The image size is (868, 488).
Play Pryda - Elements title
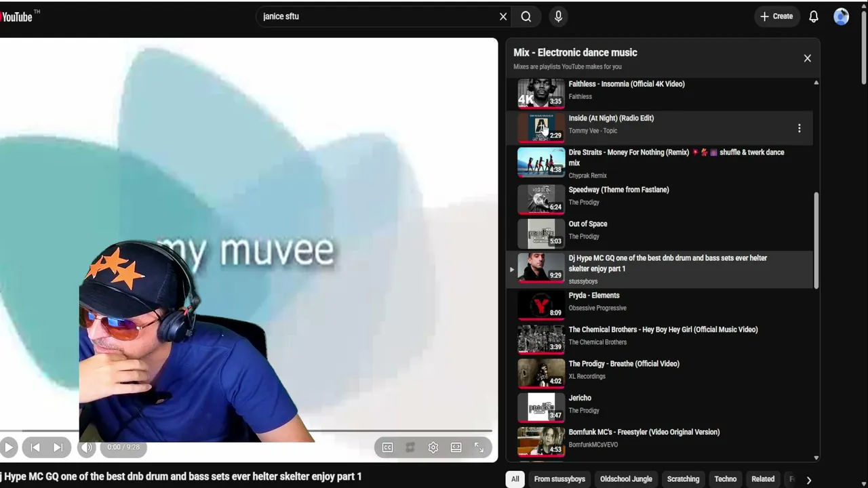(x=594, y=296)
